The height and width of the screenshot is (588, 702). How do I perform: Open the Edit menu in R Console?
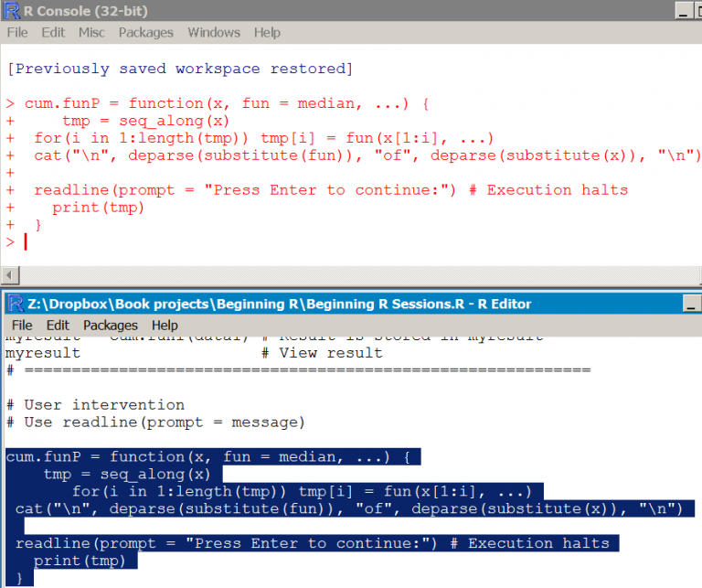point(53,32)
